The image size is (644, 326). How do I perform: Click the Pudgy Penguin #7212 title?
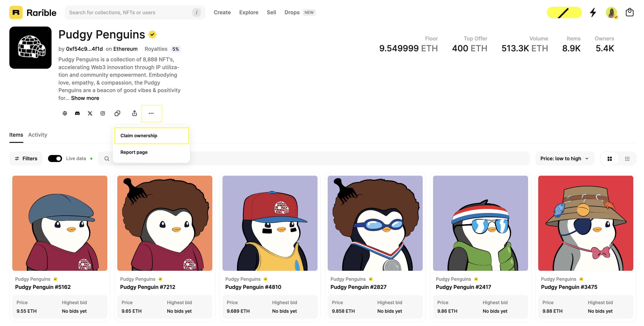coord(148,287)
